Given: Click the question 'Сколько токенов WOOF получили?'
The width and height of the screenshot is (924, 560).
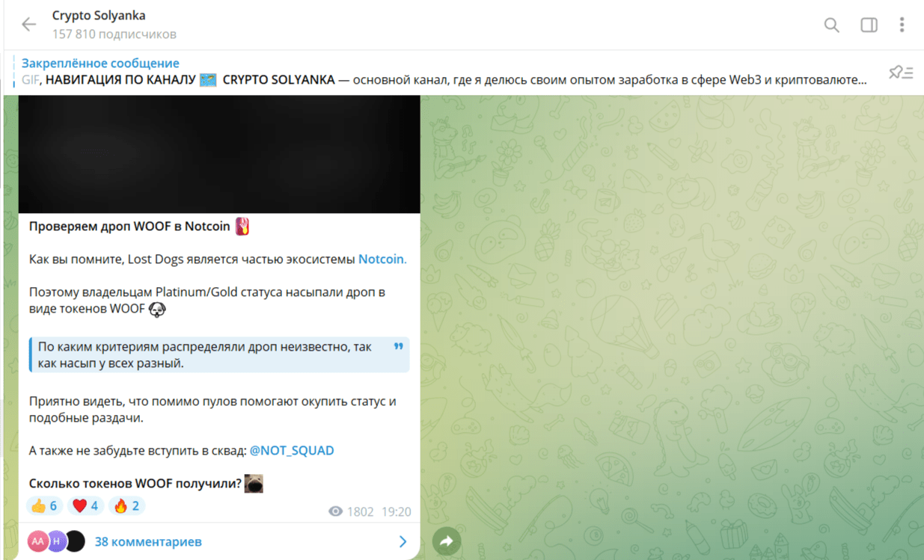Looking at the screenshot, I should (x=135, y=484).
